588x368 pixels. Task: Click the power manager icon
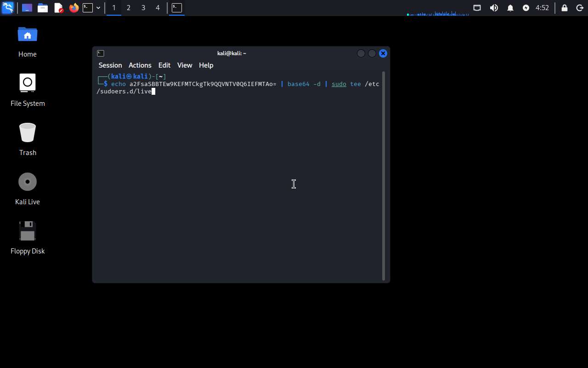click(x=526, y=8)
